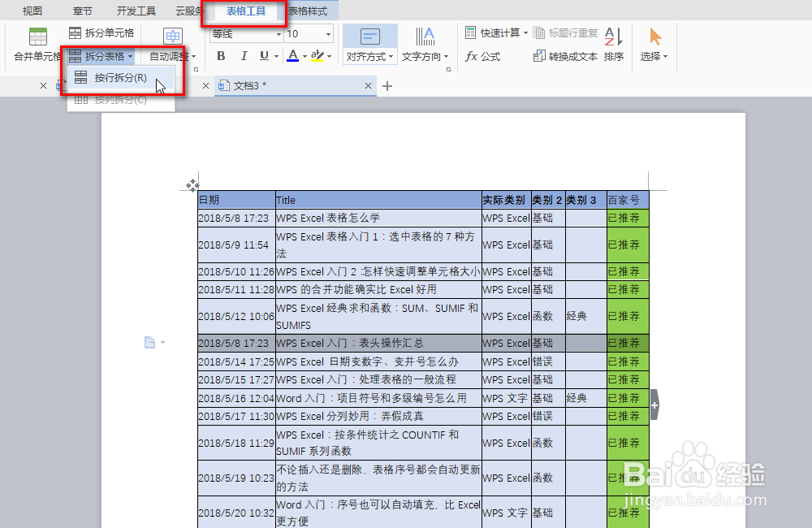Click the add-column plus handle on table's right

coord(654,405)
